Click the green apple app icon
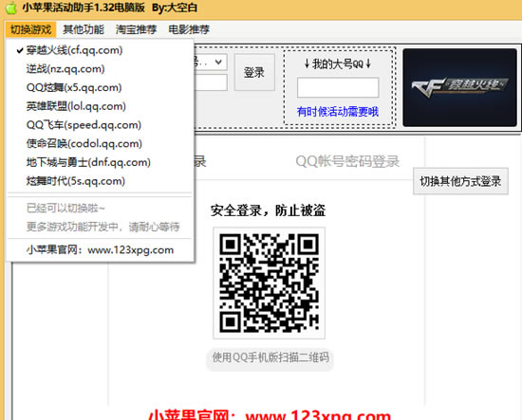 (11, 8)
